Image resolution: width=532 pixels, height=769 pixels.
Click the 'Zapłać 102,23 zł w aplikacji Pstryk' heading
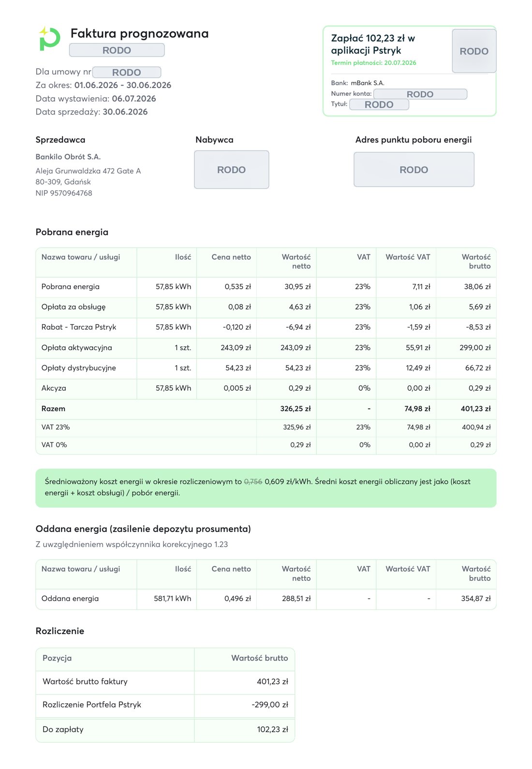click(373, 44)
